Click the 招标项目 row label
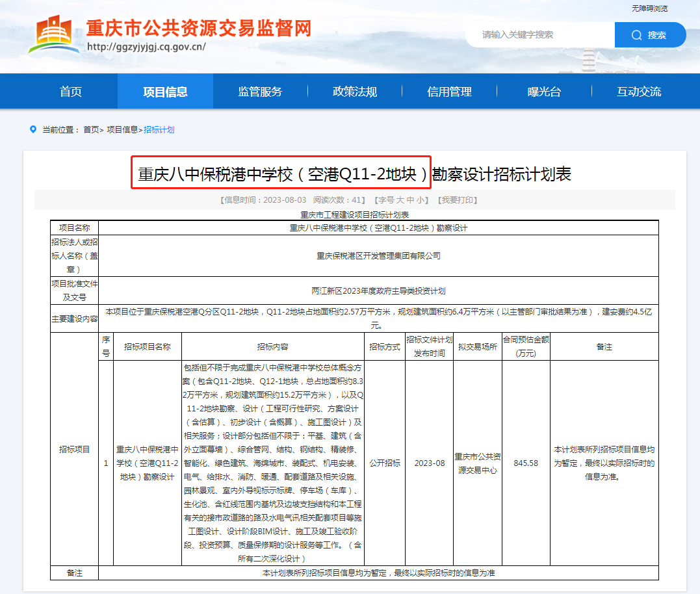The image size is (700, 594). click(75, 450)
